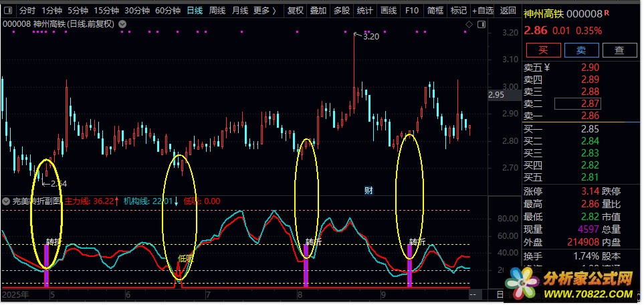Click the diamond icon in chart header
This screenshot has height=305, width=644.
pyautogui.click(x=469, y=24)
